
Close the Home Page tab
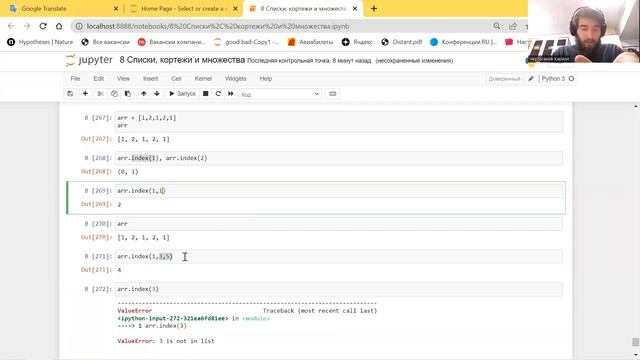[x=235, y=9]
